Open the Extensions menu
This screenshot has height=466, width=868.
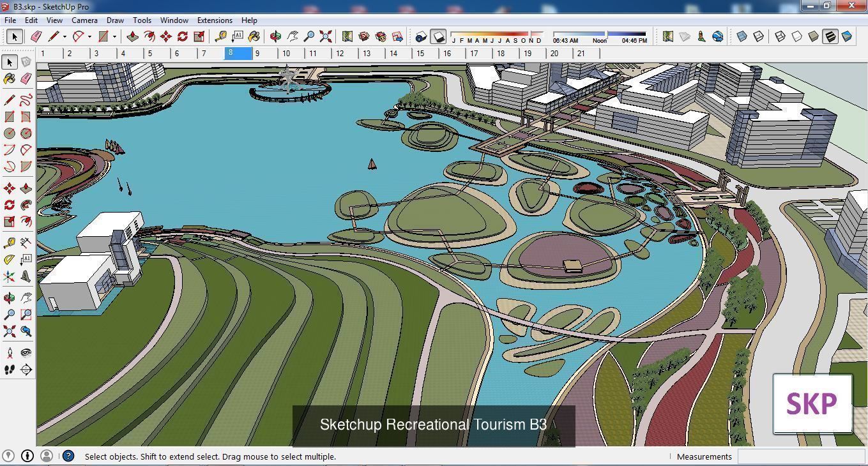pyautogui.click(x=215, y=20)
